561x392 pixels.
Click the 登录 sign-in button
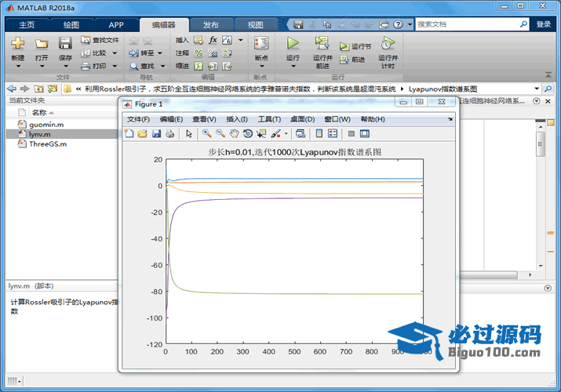(544, 24)
